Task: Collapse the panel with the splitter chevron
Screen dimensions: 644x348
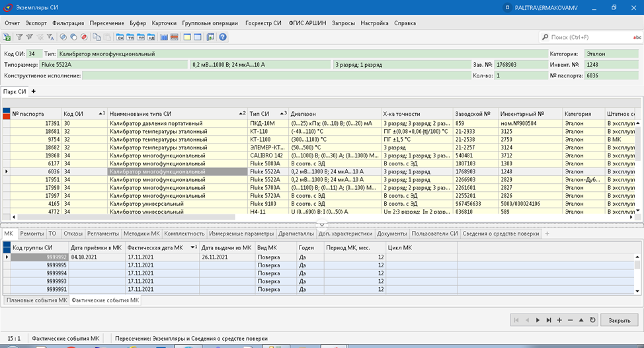Action: tap(322, 224)
